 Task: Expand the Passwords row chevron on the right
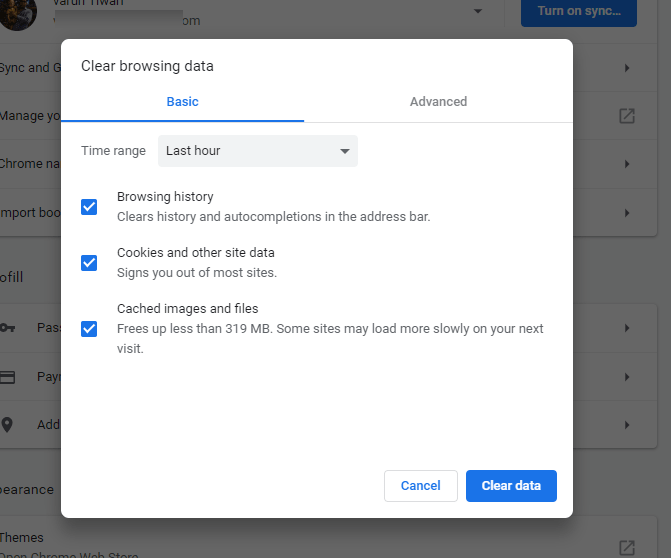pos(627,328)
